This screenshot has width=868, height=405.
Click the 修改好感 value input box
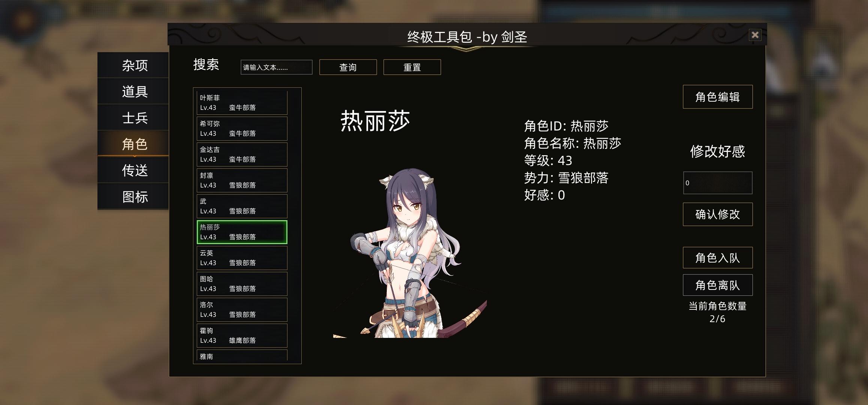[x=717, y=183]
